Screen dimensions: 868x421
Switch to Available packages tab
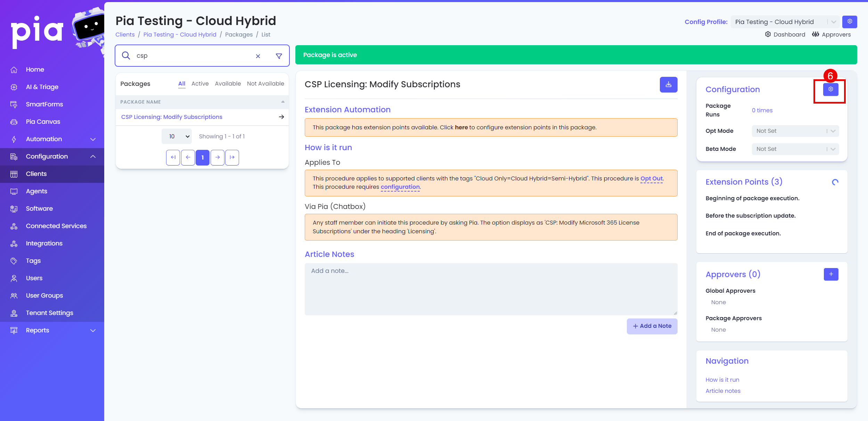(x=228, y=84)
